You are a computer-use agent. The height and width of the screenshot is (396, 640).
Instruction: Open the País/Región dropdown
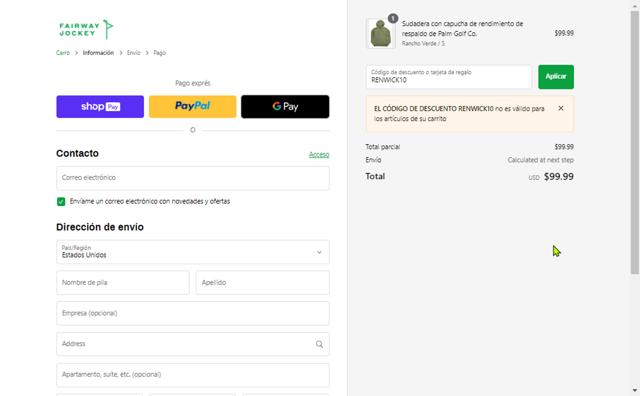pyautogui.click(x=193, y=252)
